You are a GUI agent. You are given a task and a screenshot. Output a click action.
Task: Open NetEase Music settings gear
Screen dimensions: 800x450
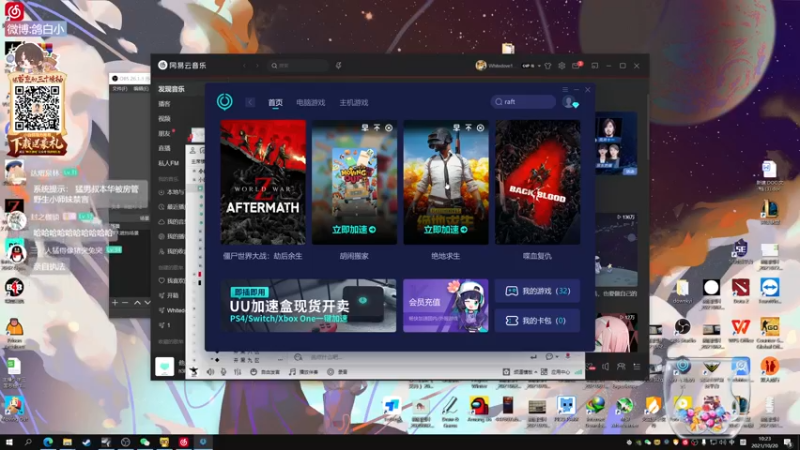click(x=562, y=66)
